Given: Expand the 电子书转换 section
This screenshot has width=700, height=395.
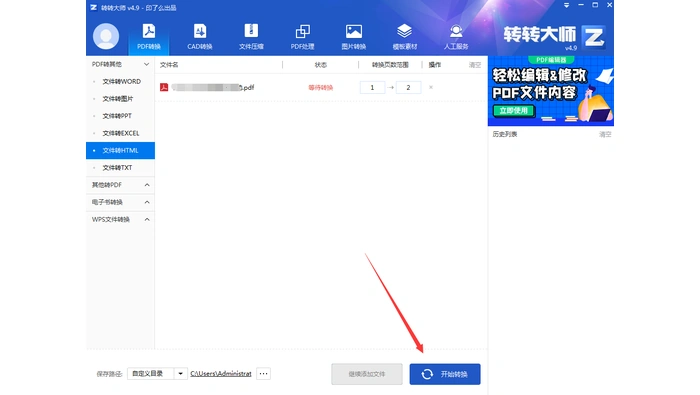Looking at the screenshot, I should (x=147, y=202).
